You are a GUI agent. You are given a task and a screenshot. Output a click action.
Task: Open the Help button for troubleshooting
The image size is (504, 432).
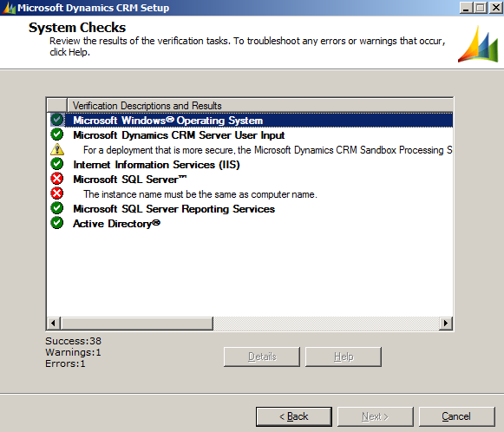[x=344, y=357]
